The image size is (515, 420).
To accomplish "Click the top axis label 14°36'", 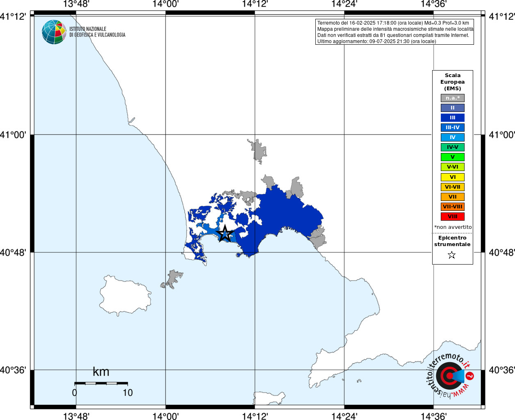I will 434,4.
